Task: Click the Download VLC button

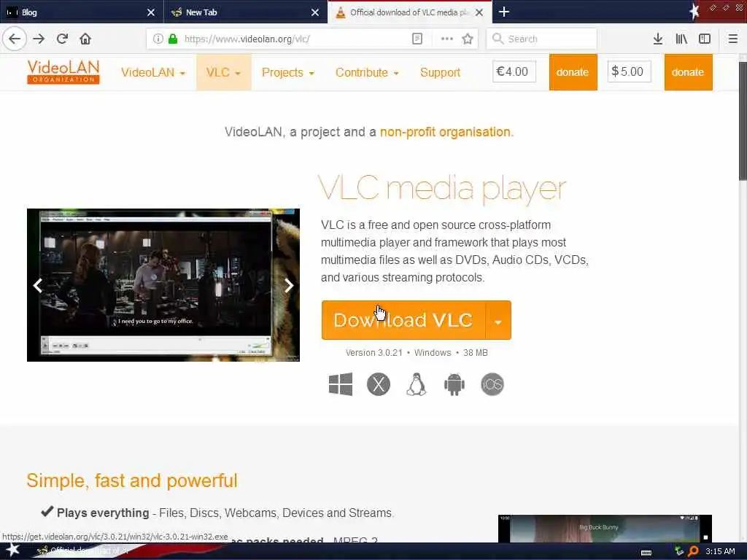Action: 403,320
